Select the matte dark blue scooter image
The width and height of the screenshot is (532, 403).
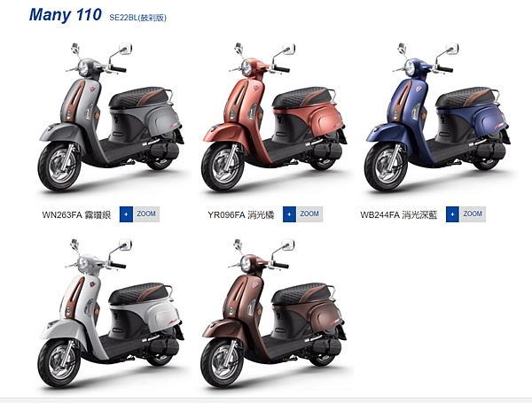click(437, 117)
